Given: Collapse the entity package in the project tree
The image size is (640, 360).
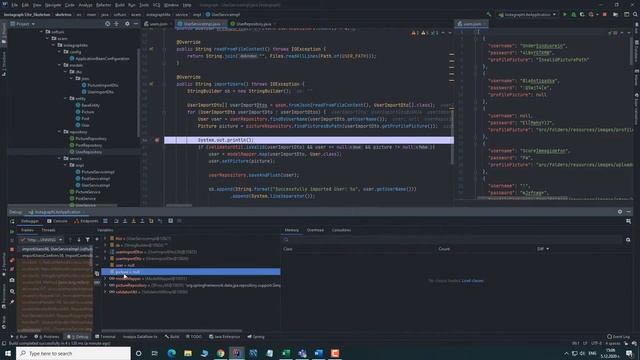Looking at the screenshot, I should tap(66, 98).
